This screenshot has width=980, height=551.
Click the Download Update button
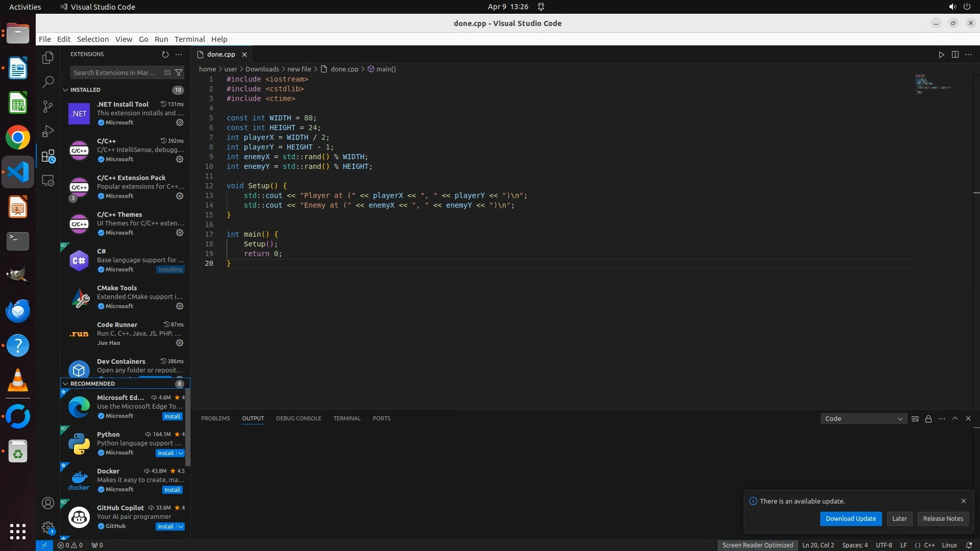[x=850, y=518]
